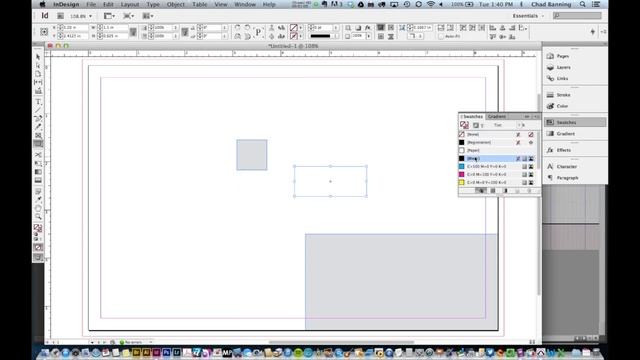Screen dimensions: 640x360
Task: Click the drop shadow icon in control bar
Action: pyautogui.click(x=358, y=27)
